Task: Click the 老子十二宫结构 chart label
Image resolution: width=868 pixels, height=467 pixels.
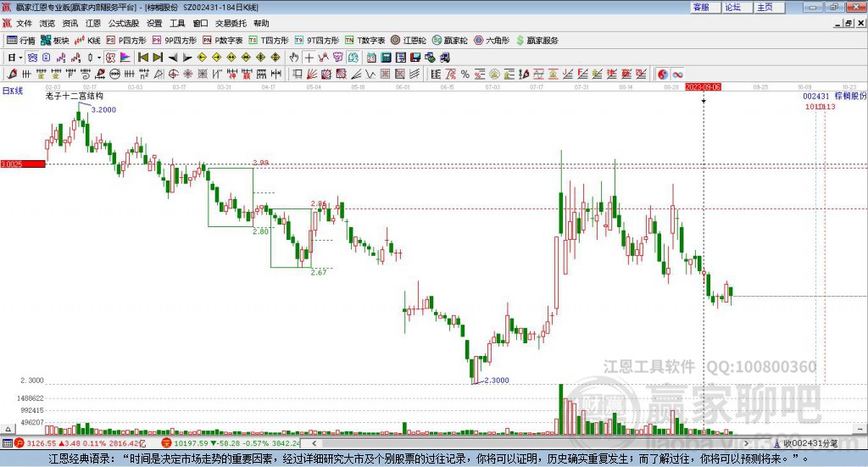Action: coord(75,97)
